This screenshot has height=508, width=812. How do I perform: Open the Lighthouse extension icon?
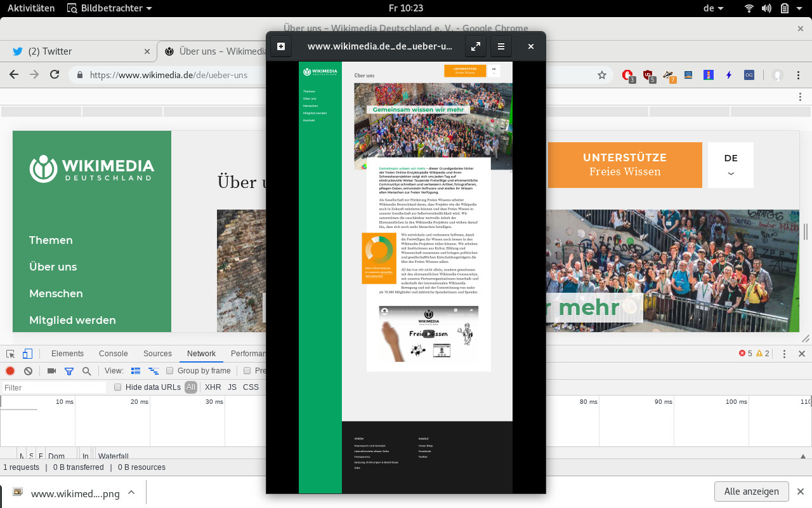pos(709,75)
